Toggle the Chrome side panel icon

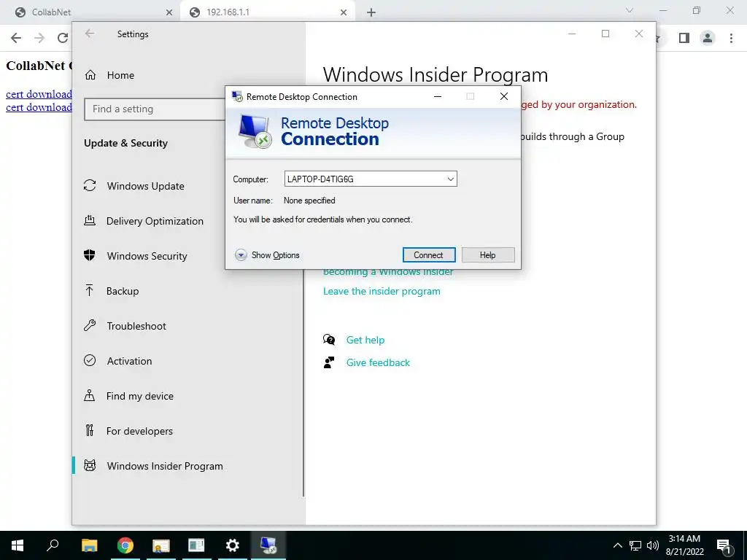(x=684, y=38)
